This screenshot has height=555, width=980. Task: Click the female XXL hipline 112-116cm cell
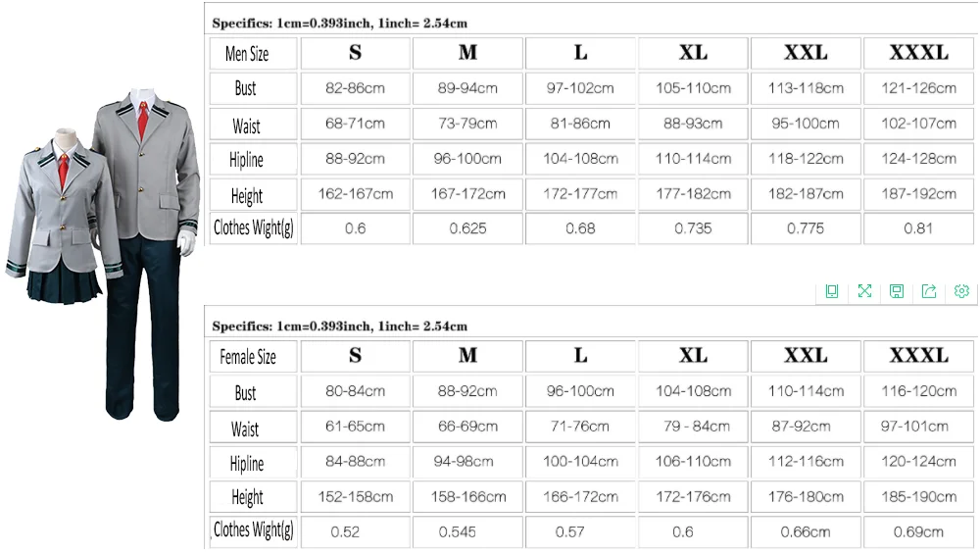(x=806, y=461)
